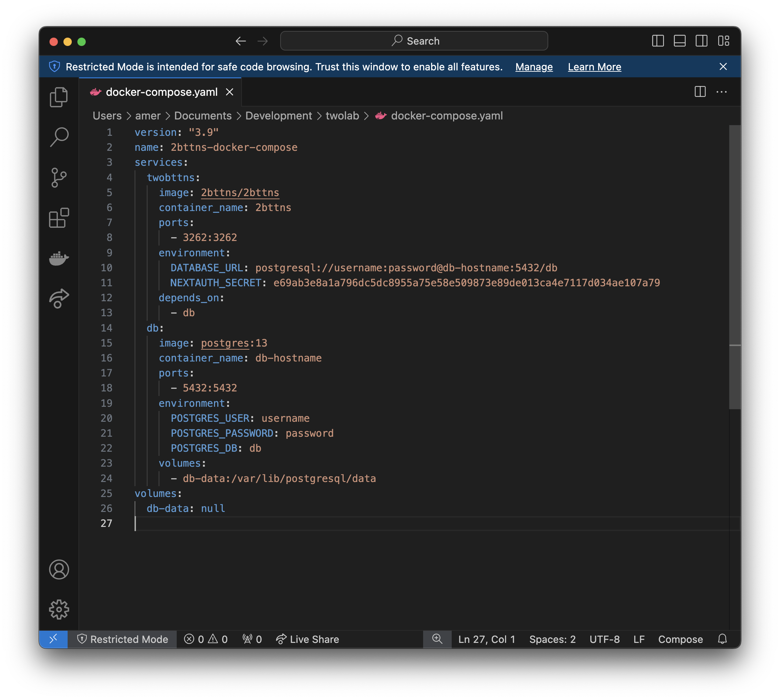Open the Source Control view
The height and width of the screenshot is (700, 780).
pos(59,177)
